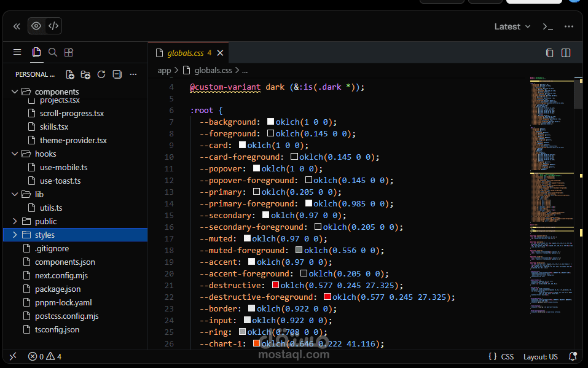Select the globals.css editor tab
This screenshot has width=588, height=368.
tap(185, 53)
